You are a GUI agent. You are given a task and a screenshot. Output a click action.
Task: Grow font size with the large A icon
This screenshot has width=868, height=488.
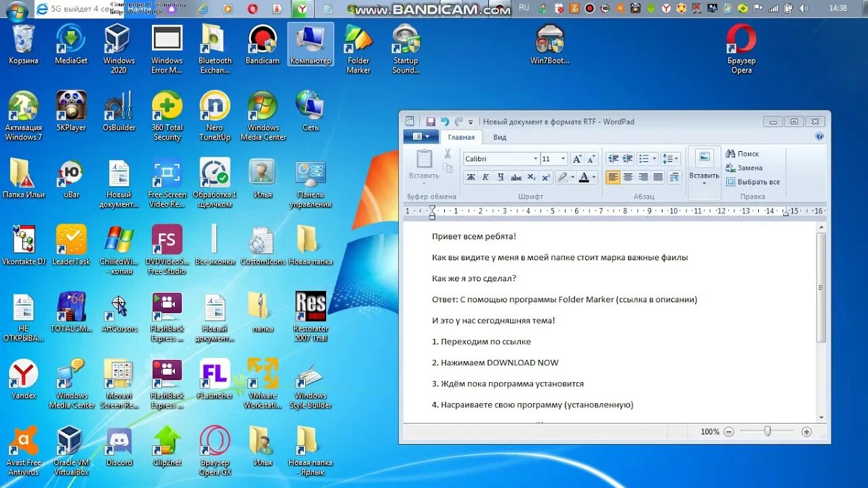coord(577,159)
